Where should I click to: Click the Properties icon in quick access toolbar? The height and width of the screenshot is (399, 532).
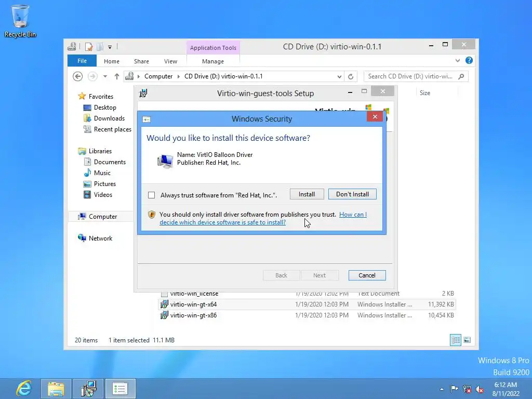pos(89,46)
